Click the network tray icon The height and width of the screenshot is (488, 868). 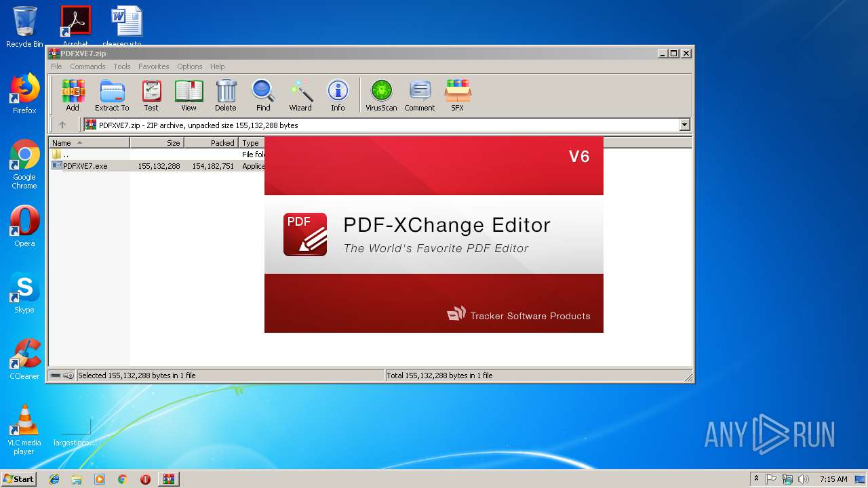tap(787, 479)
